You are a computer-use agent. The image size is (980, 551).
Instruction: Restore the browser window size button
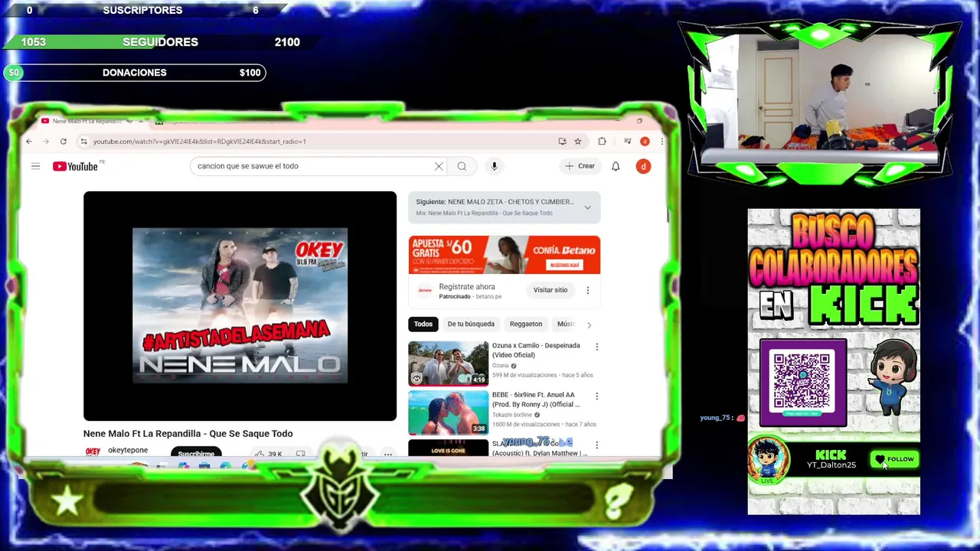(639, 121)
